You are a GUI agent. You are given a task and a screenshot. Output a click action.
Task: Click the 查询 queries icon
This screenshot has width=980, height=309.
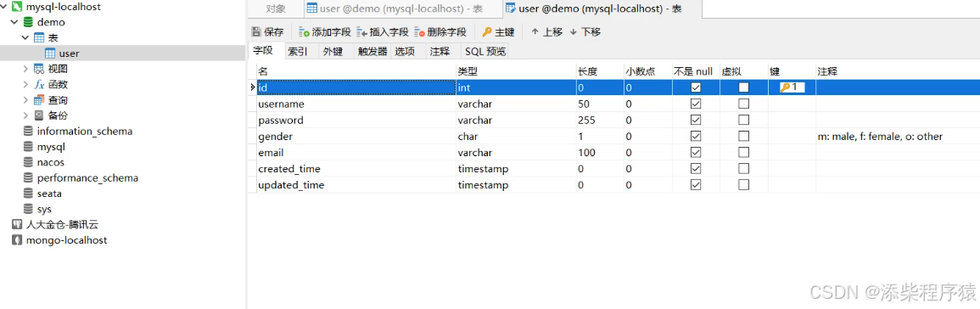(39, 100)
